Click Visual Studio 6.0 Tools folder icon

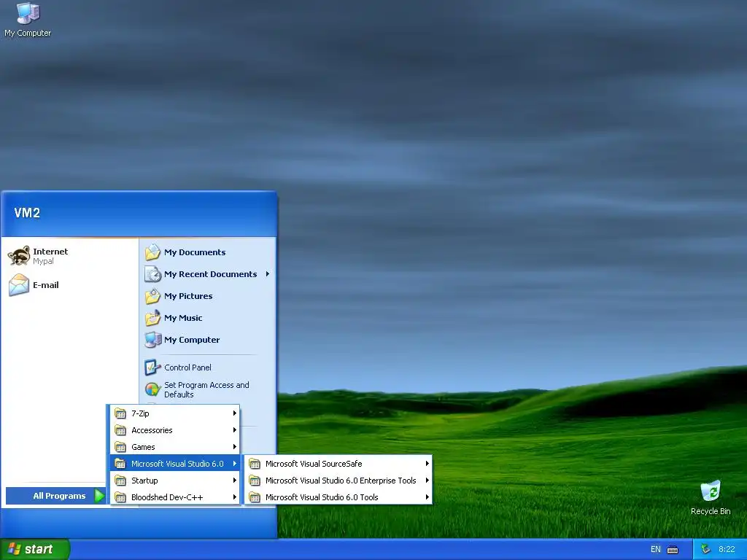(x=255, y=497)
